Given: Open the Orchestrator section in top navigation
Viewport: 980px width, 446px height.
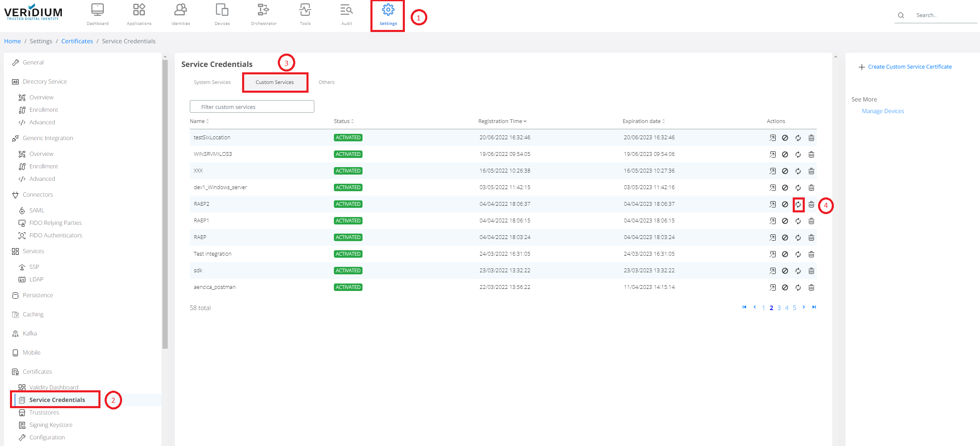Looking at the screenshot, I should click(263, 15).
